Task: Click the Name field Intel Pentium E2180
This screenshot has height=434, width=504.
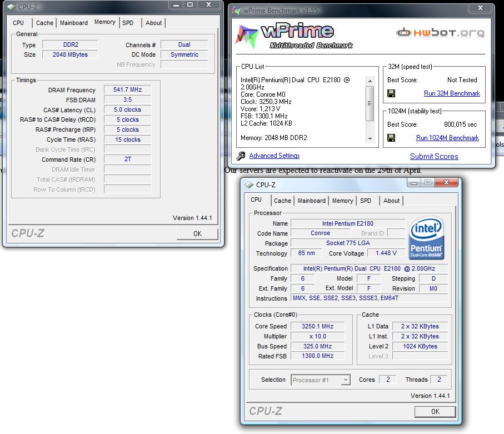Action: point(348,223)
